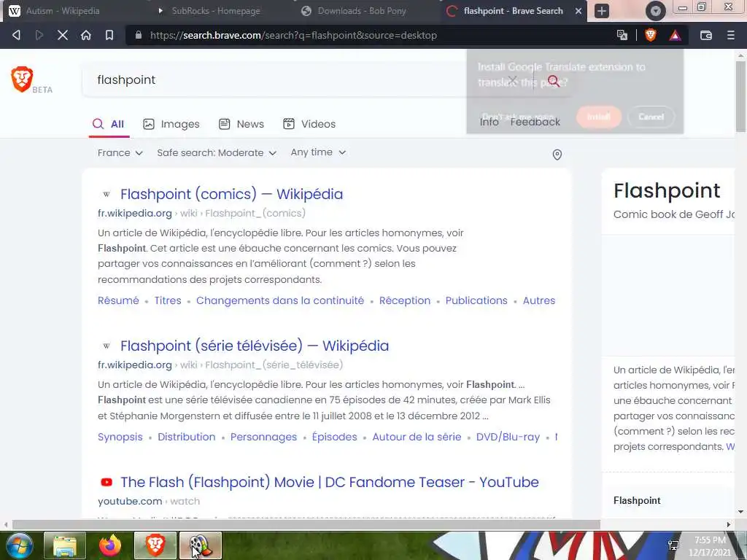Switch to Videos search results

click(x=309, y=124)
